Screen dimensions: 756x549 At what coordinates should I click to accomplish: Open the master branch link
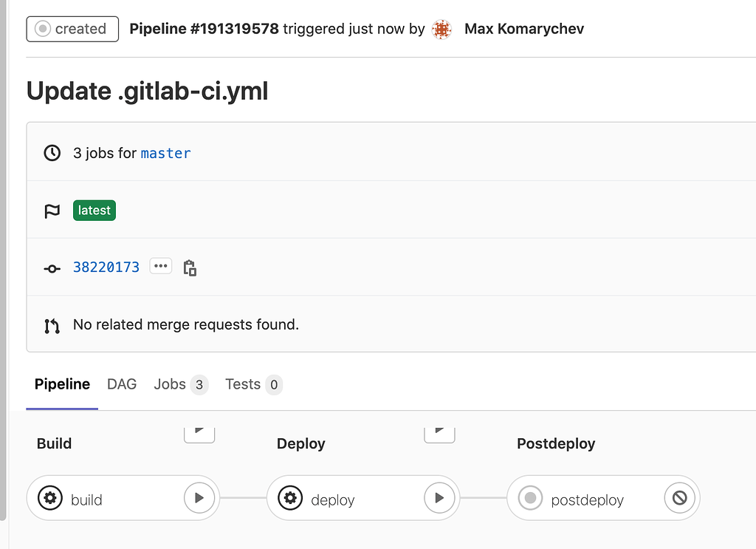(165, 153)
